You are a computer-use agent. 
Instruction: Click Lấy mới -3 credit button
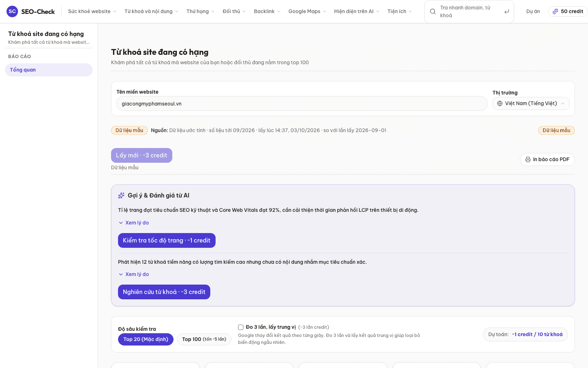[142, 155]
